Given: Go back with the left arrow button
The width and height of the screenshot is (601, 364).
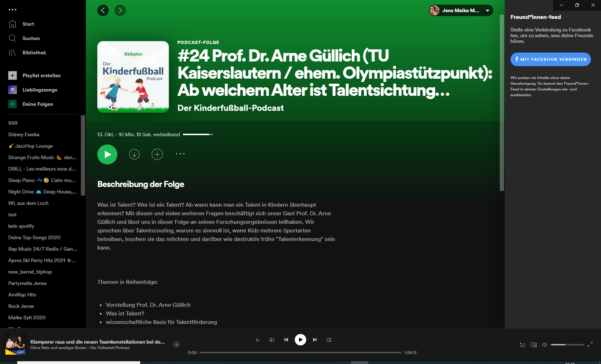Looking at the screenshot, I should click(103, 10).
